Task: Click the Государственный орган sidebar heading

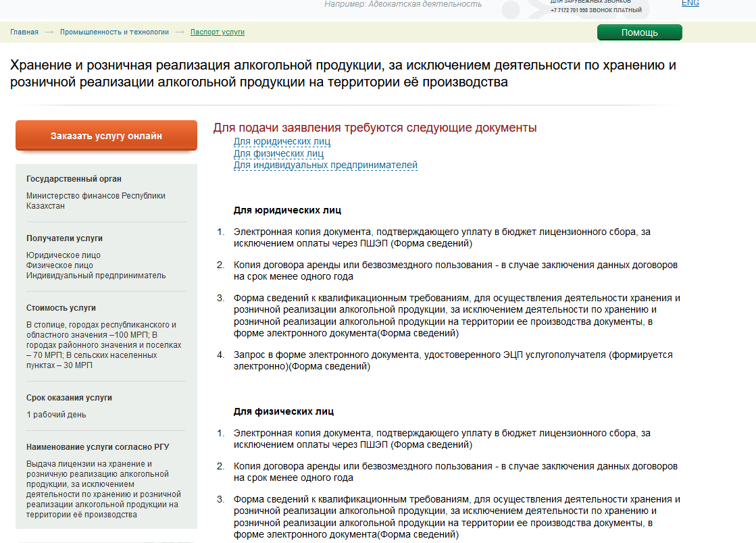Action: pos(74,179)
